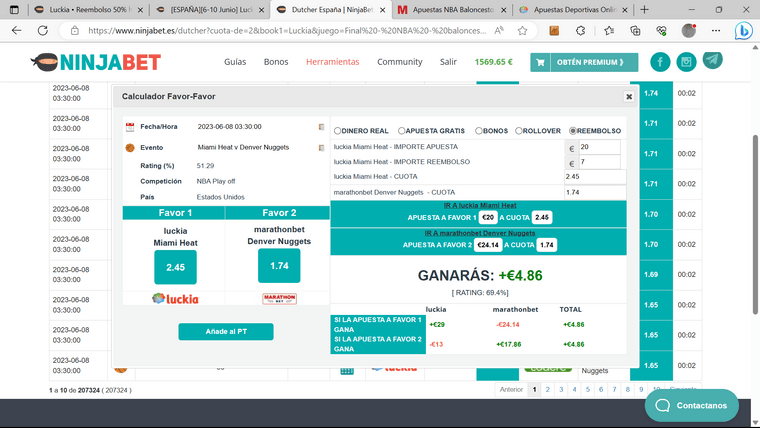Click the €20 stake in Favor 1 row
The image size is (760, 428).
click(488, 218)
